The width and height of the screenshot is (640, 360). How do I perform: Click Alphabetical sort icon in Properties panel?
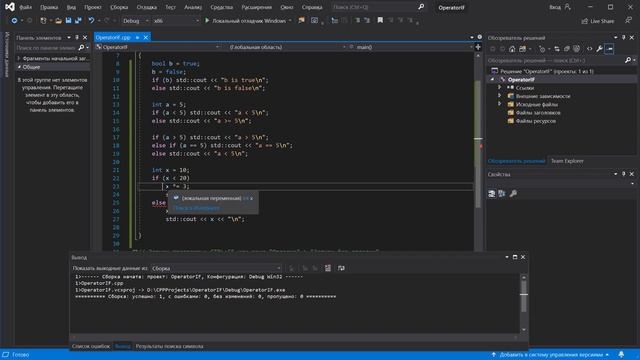click(502, 193)
